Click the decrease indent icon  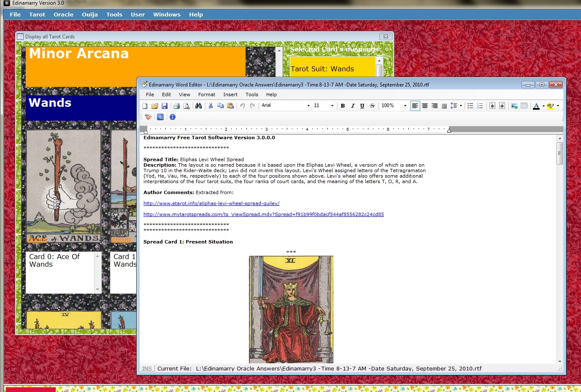pos(492,106)
